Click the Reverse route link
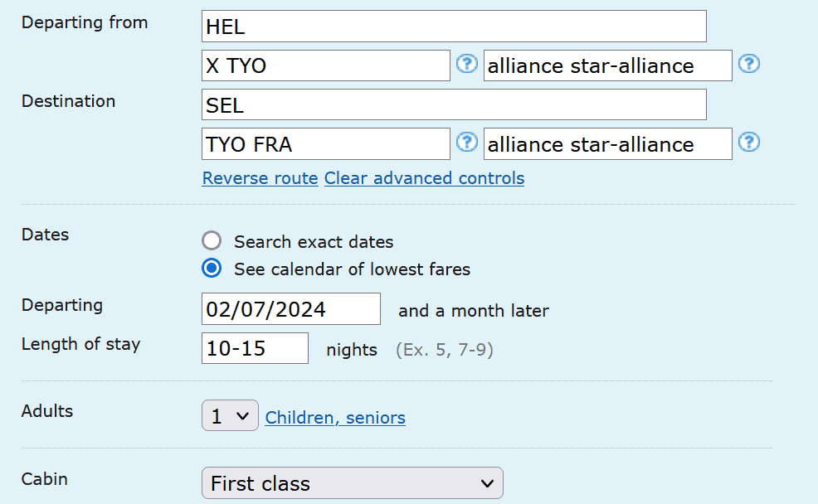Viewport: 818px width, 504px height. pyautogui.click(x=260, y=178)
